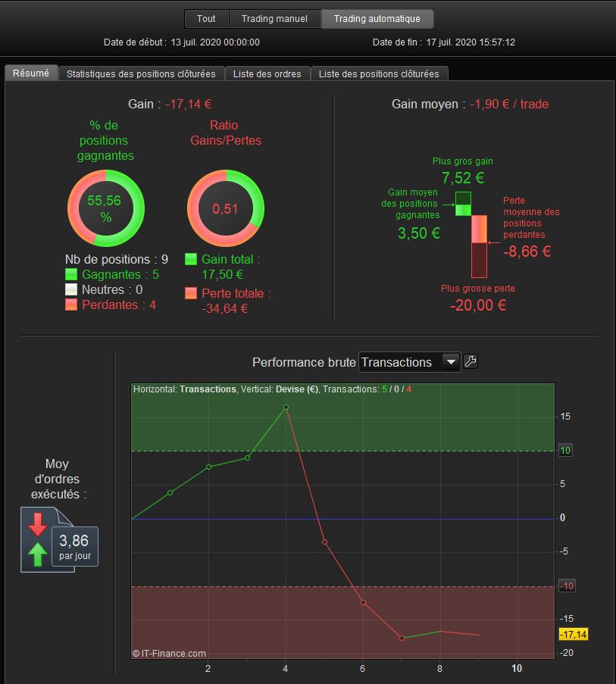Click the gain/loss vertical bar gauge
This screenshot has height=684, width=616.
(x=471, y=234)
